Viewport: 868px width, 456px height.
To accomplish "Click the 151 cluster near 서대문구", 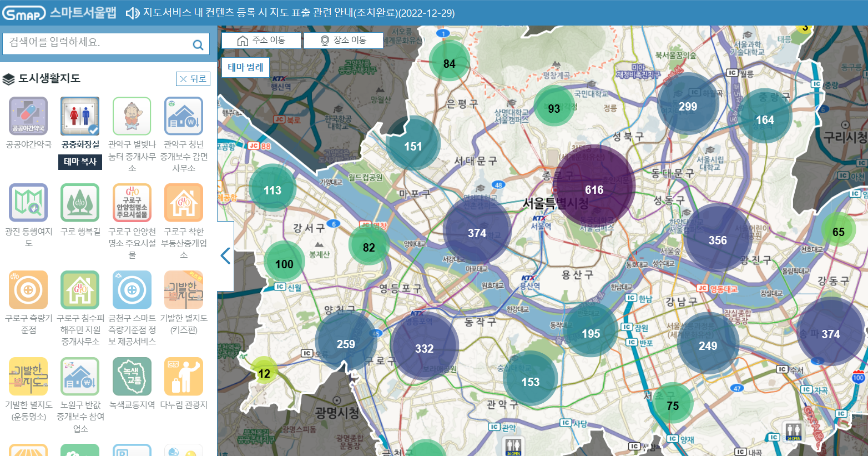I will click(x=413, y=144).
